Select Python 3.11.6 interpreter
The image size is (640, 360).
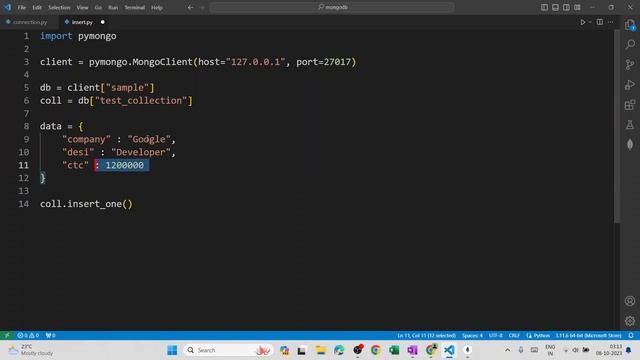tap(588, 336)
